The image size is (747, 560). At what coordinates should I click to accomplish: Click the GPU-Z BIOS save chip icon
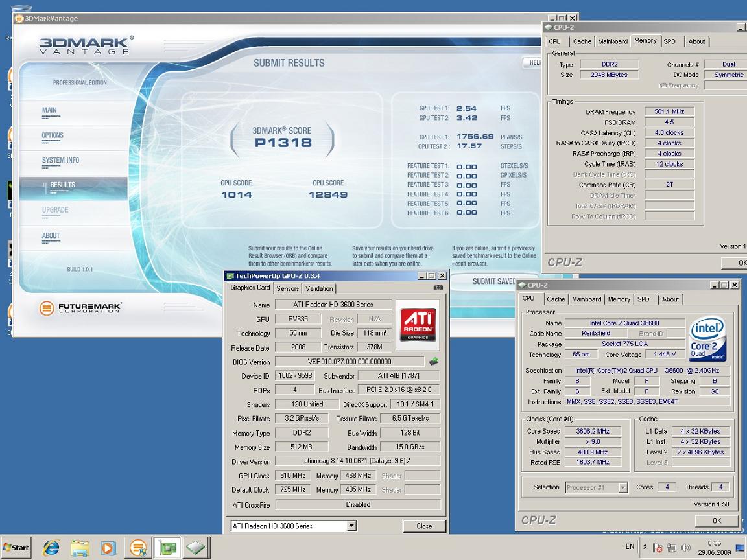coord(434,362)
